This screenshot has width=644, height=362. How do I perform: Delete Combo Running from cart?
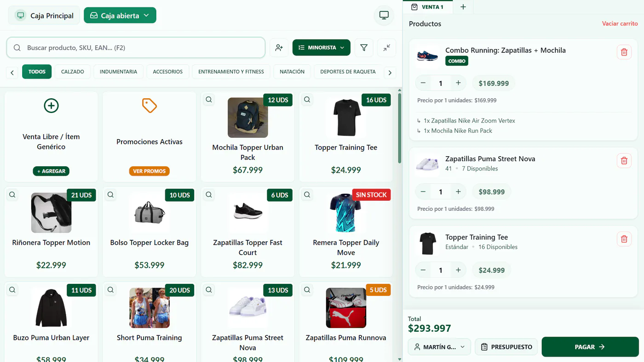[624, 52]
